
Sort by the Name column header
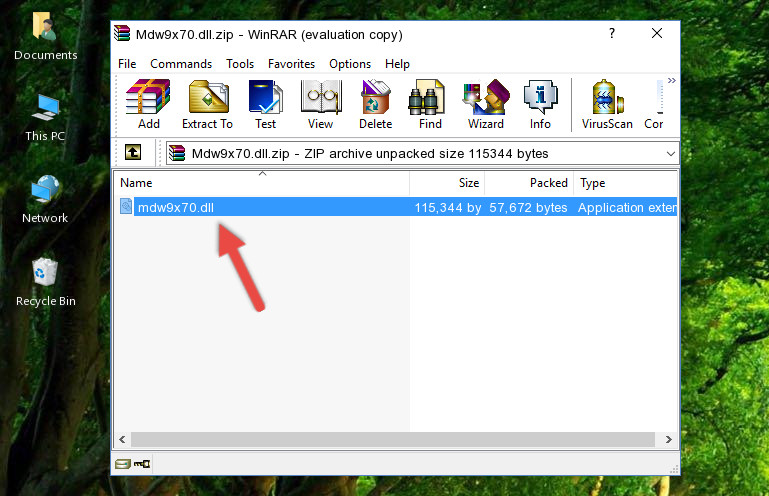(262, 183)
